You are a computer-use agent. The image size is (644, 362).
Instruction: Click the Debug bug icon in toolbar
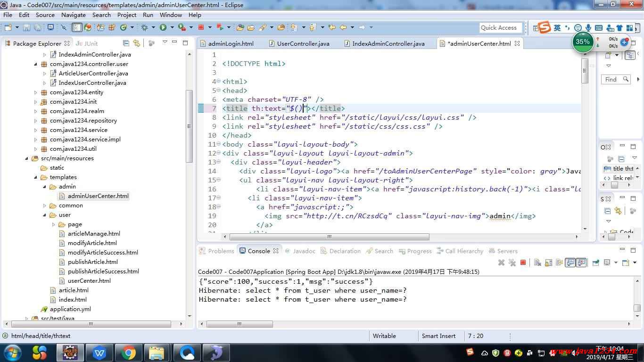click(x=144, y=27)
